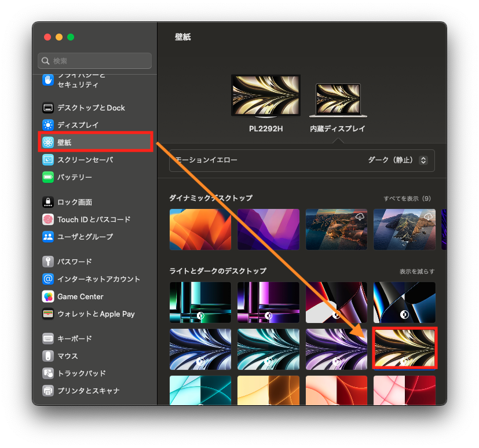Screen dimensions: 479x448
Task: Open マウス settings in the sidebar
Action: pos(60,356)
